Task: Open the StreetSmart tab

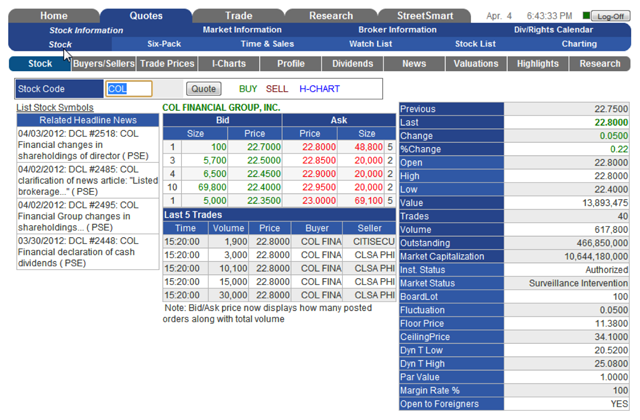Action: tap(425, 16)
